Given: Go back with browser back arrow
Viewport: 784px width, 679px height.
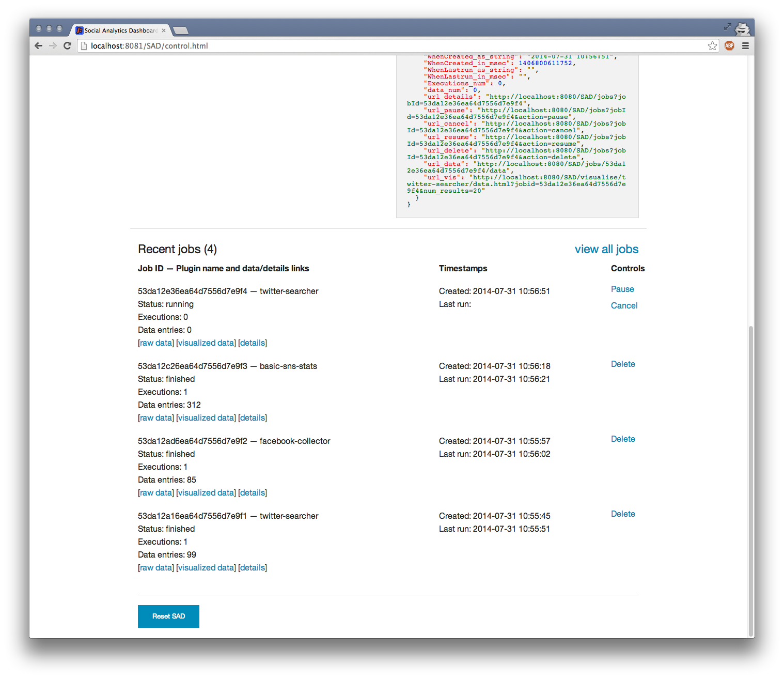Looking at the screenshot, I should 38,46.
